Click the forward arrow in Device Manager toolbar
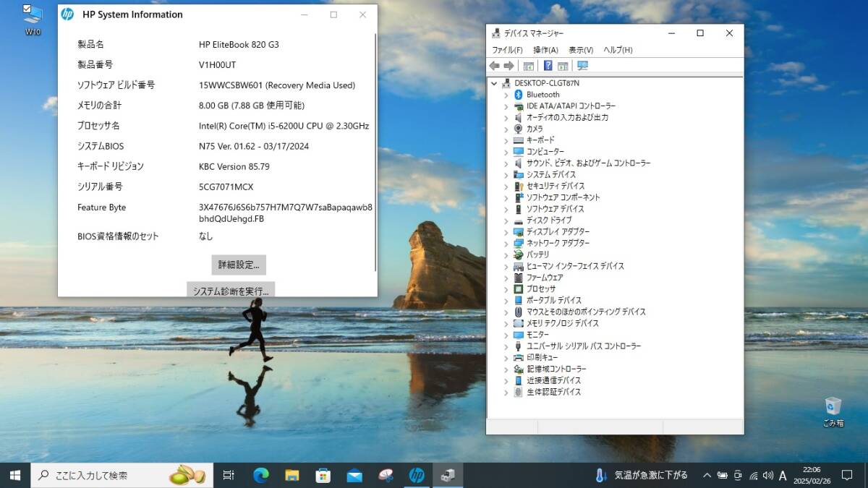This screenshot has width=868, height=488. (509, 66)
